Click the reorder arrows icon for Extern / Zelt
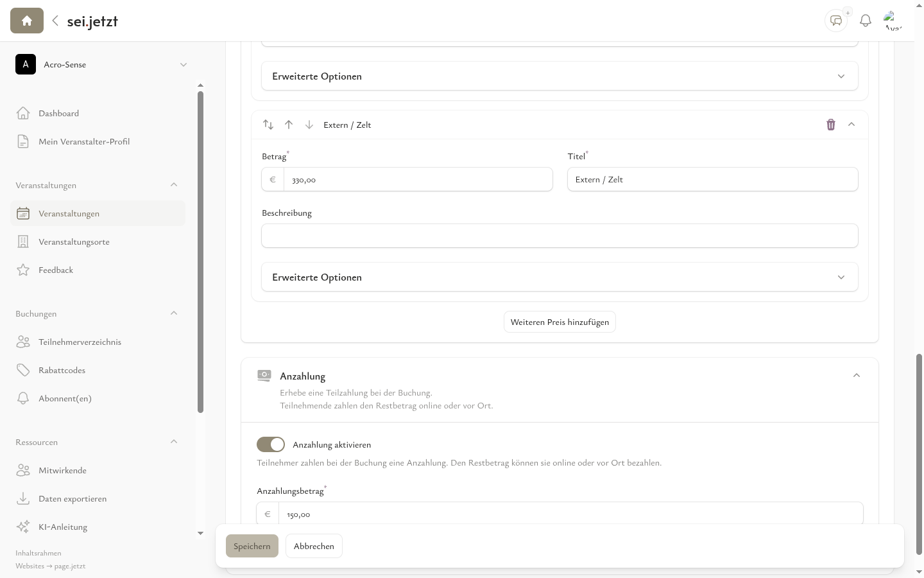The height and width of the screenshot is (578, 924). [268, 125]
